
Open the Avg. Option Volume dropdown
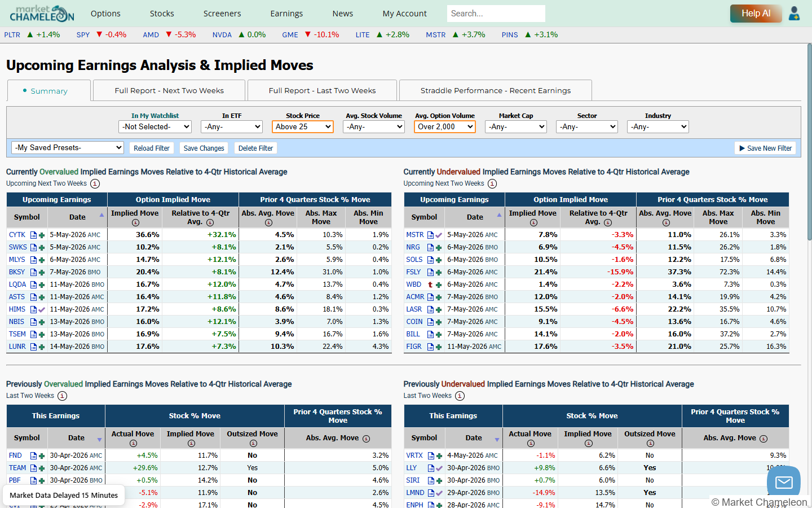(x=445, y=127)
